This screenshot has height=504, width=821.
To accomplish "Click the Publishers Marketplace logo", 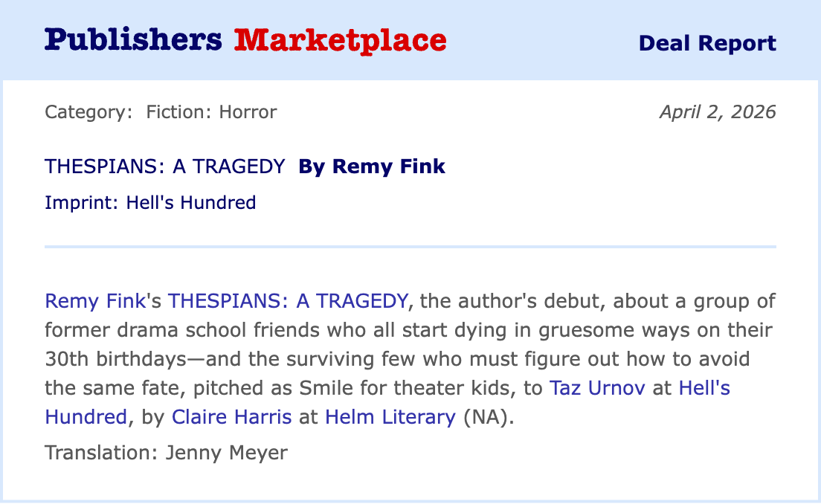I will pos(245,40).
